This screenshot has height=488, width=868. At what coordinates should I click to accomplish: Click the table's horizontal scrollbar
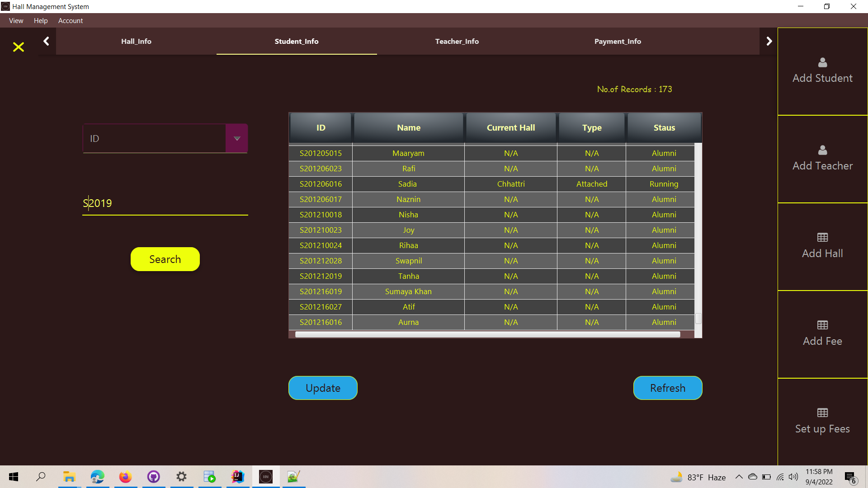pos(487,334)
